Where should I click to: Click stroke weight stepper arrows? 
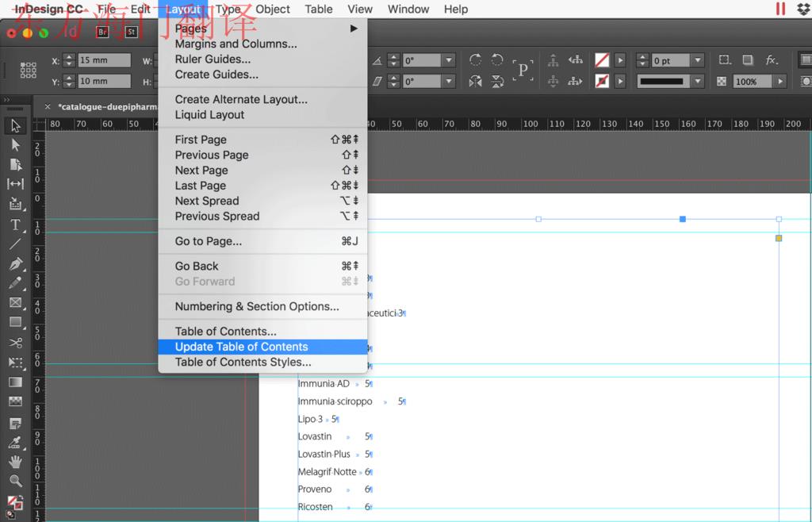click(x=642, y=60)
